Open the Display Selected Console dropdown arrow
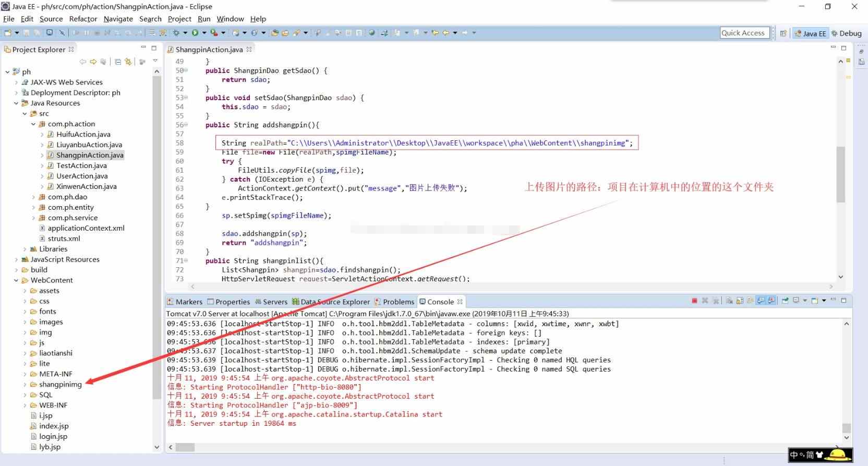The image size is (868, 466). 805,301
